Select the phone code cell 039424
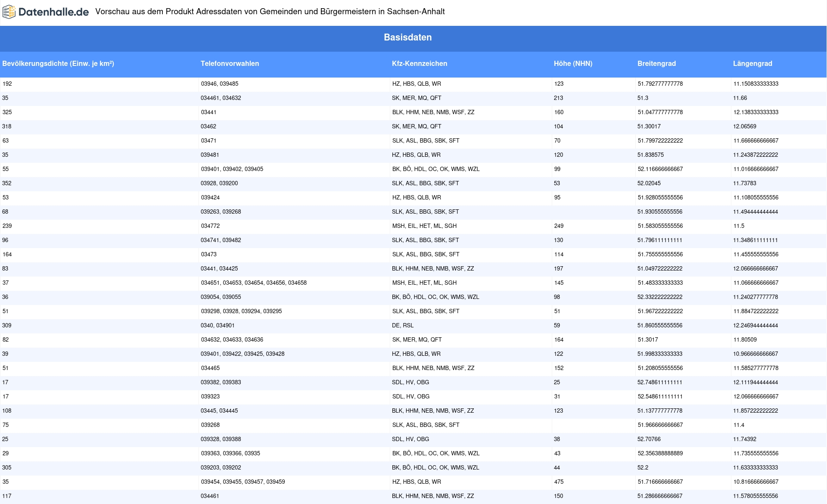 click(x=210, y=198)
